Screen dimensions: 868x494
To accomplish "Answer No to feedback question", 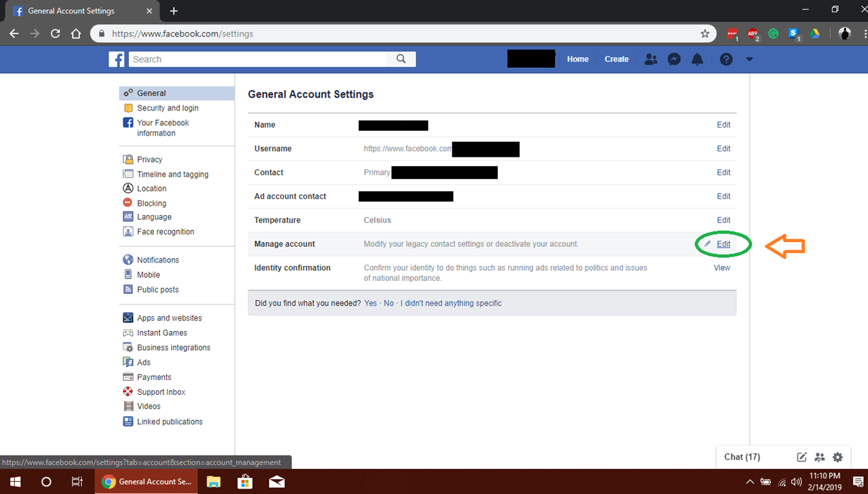I will point(389,303).
